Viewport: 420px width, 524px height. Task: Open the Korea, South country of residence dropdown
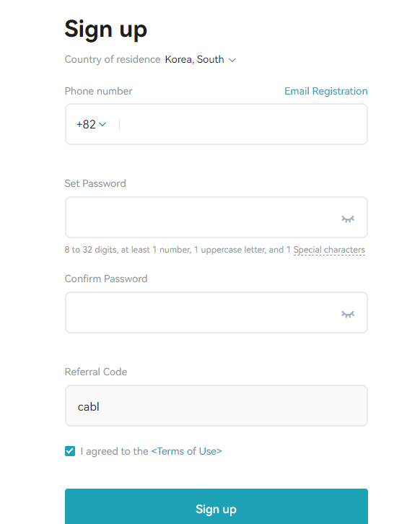201,59
